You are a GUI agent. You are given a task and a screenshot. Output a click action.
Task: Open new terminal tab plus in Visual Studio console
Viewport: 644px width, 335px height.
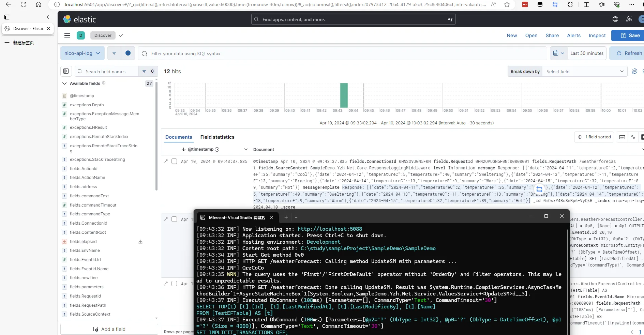coord(286,217)
